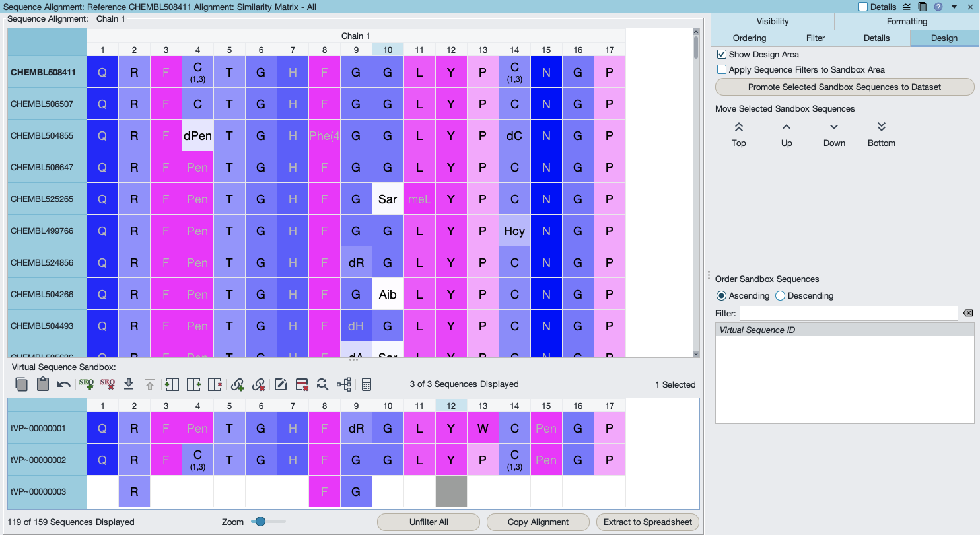Delete sequence using red SEQ icon
Viewport: 980px width, 535px height.
pos(108,384)
